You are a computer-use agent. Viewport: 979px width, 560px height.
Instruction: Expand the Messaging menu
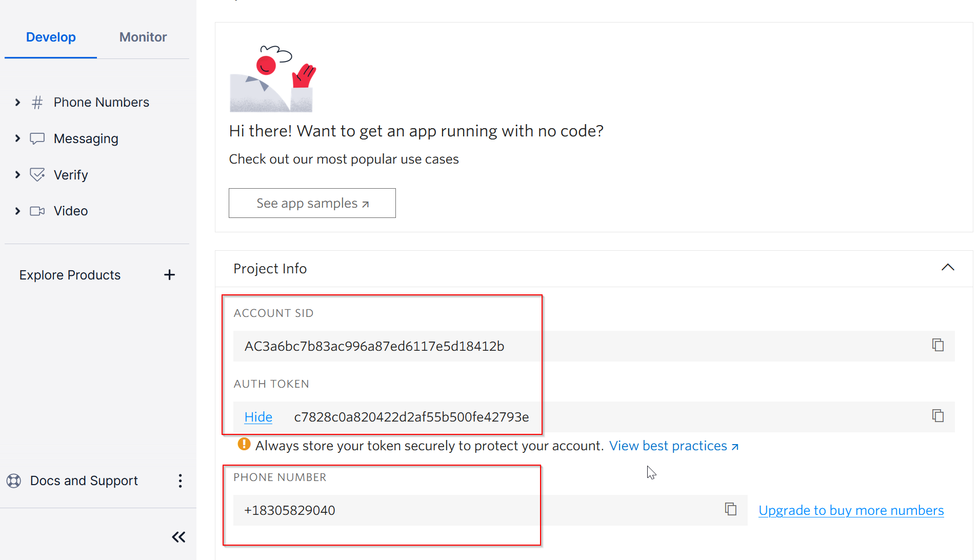coord(18,138)
